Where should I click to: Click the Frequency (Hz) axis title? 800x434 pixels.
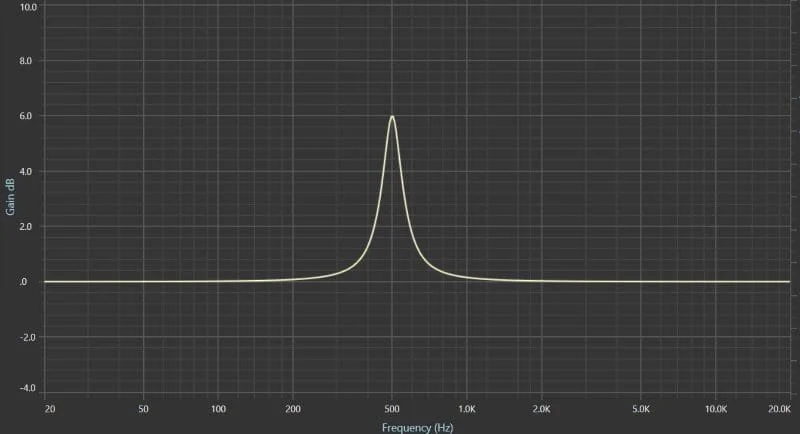pos(417,427)
